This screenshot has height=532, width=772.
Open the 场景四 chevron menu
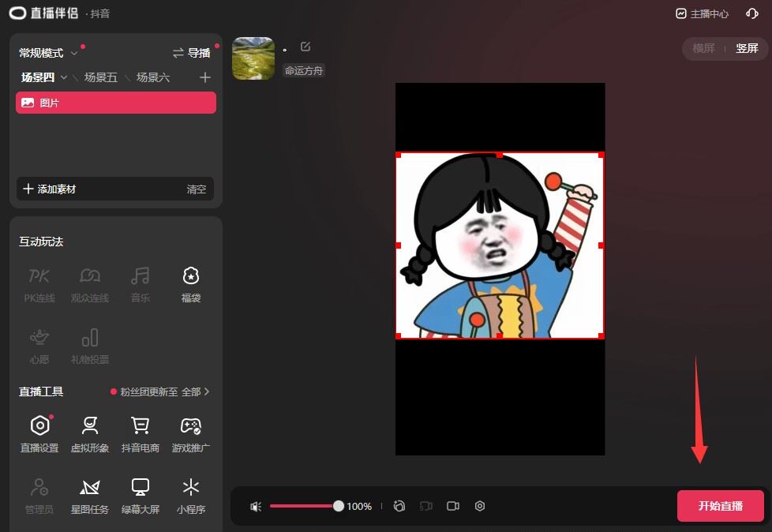pos(63,77)
